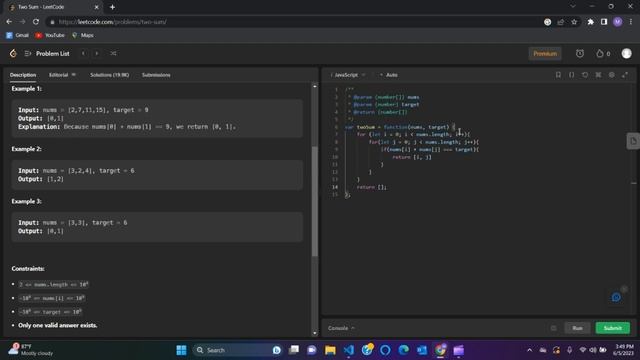
Task: Open the Solutions tab
Action: (x=109, y=75)
